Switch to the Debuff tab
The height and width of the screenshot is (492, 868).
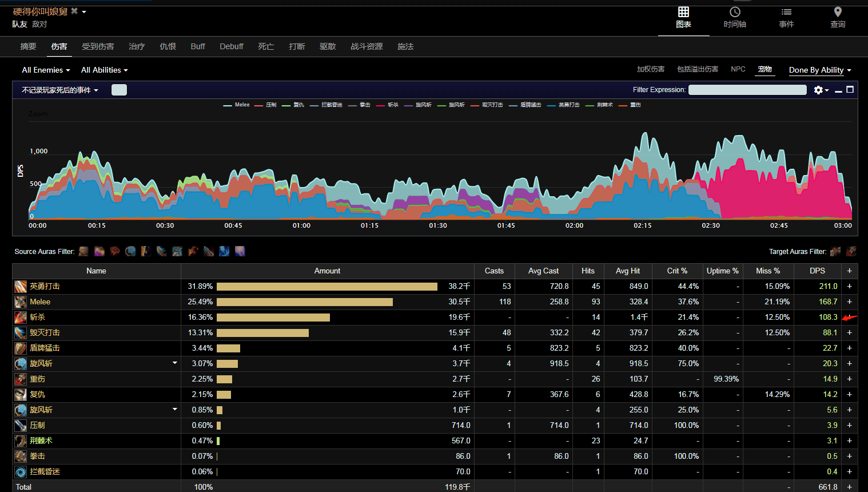(x=232, y=46)
